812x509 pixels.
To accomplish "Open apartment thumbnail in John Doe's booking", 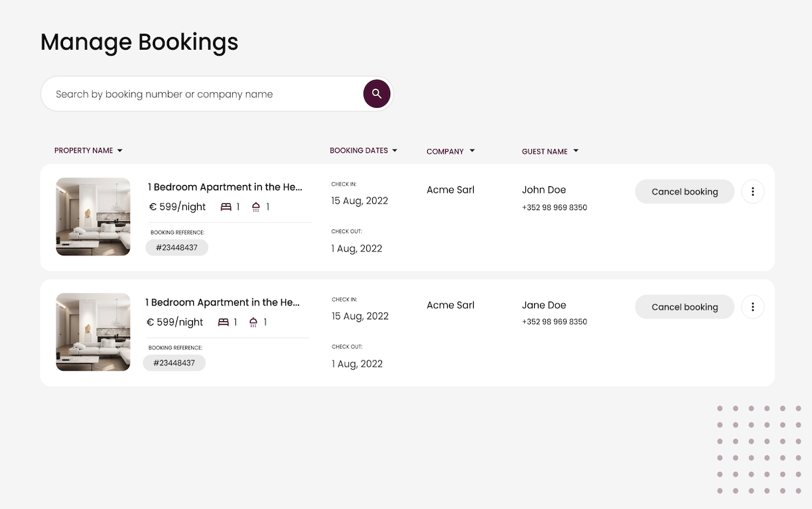I will [x=93, y=217].
